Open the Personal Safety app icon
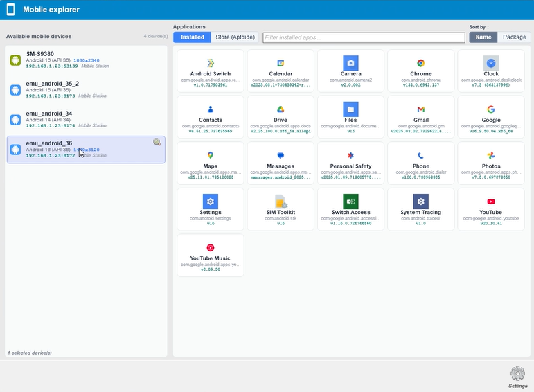The width and height of the screenshot is (534, 392). click(350, 155)
